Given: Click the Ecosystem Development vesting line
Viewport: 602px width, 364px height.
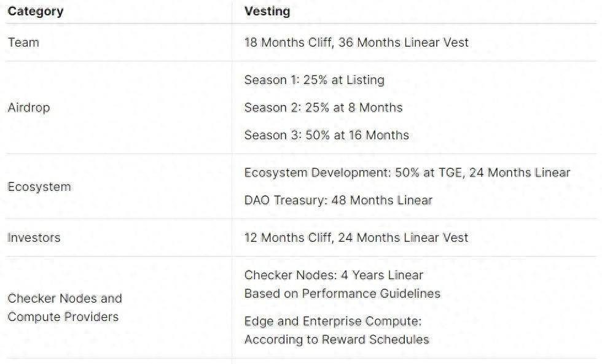Looking at the screenshot, I should (407, 172).
